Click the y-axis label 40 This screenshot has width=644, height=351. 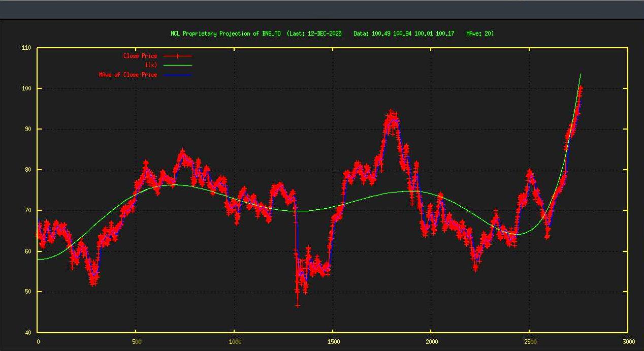coord(27,332)
